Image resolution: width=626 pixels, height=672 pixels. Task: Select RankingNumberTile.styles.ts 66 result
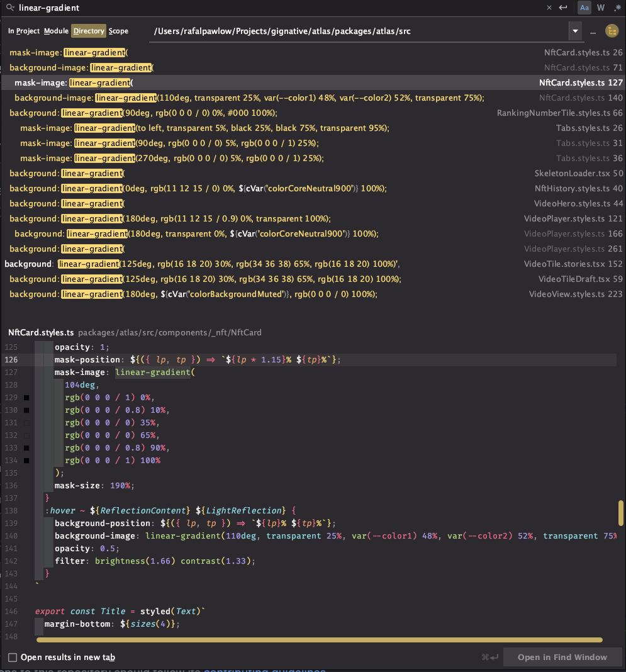[313, 113]
